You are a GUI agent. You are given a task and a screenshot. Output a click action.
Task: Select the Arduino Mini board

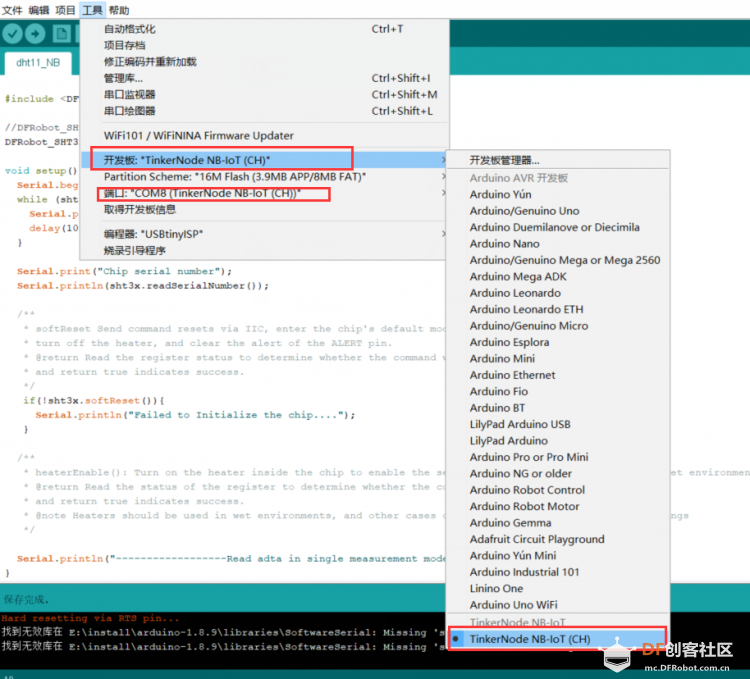(x=558, y=359)
